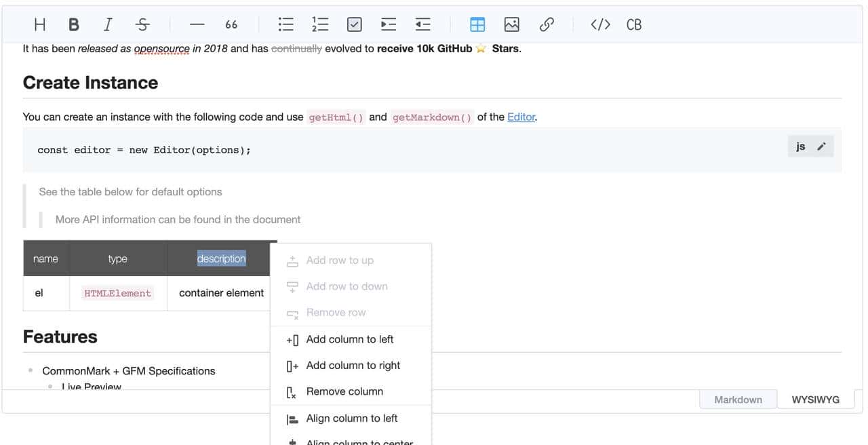
Task: Click the CommonMark + GFM Specifications item
Action: (x=128, y=371)
